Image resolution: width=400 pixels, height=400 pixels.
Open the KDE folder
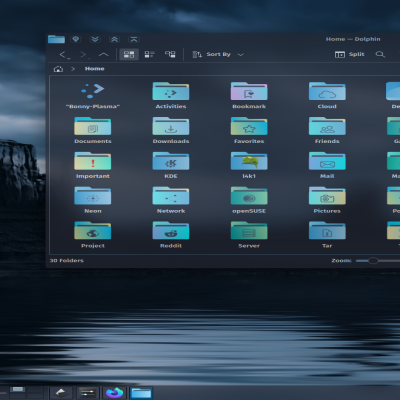[x=171, y=161]
